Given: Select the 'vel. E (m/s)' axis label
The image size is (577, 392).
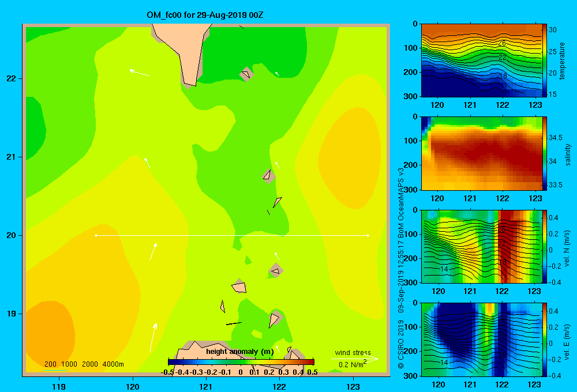Looking at the screenshot, I should coord(567,341).
